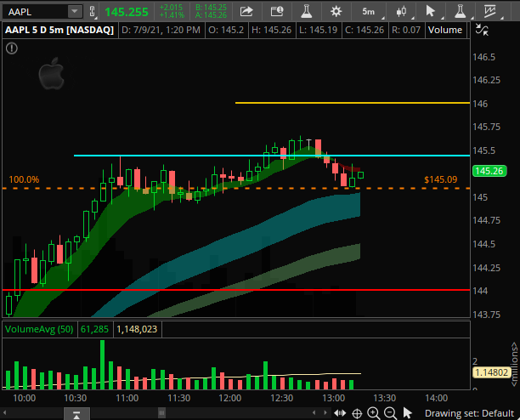
Task: Click the tallest green volume bar
Action: click(x=102, y=365)
